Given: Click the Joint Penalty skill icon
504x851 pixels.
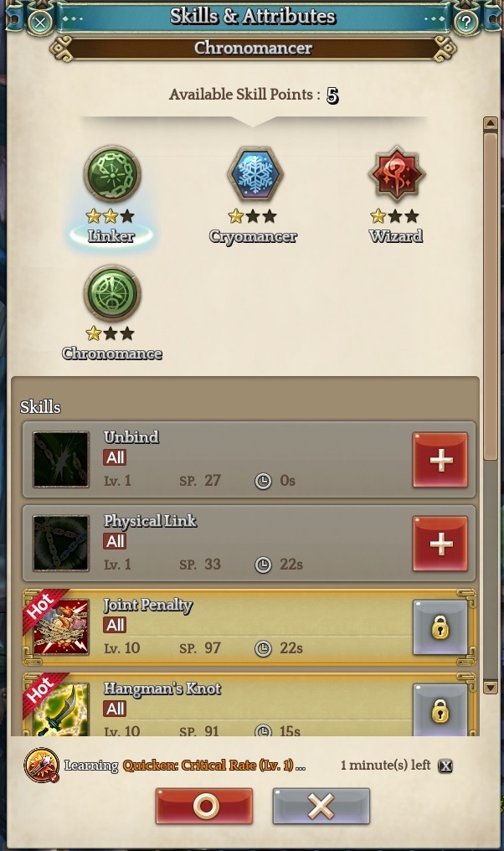Looking at the screenshot, I should (x=61, y=627).
